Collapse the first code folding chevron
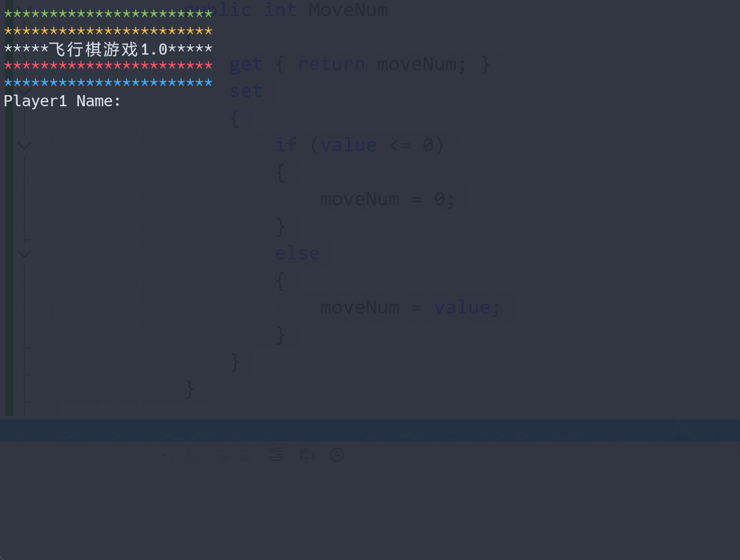740x560 pixels. point(24,145)
